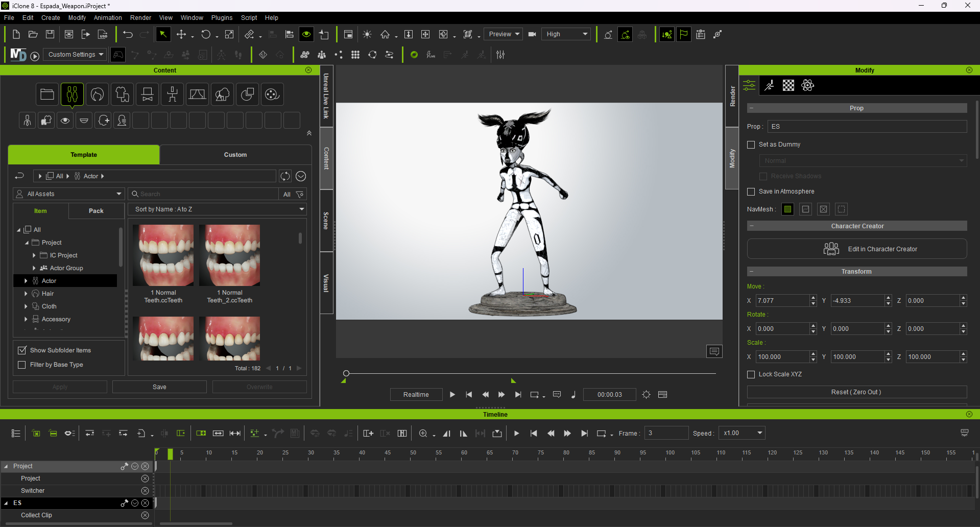Viewport: 980px width, 527px height.
Task: Click the filter funnel icon next to All
Action: 300,194
